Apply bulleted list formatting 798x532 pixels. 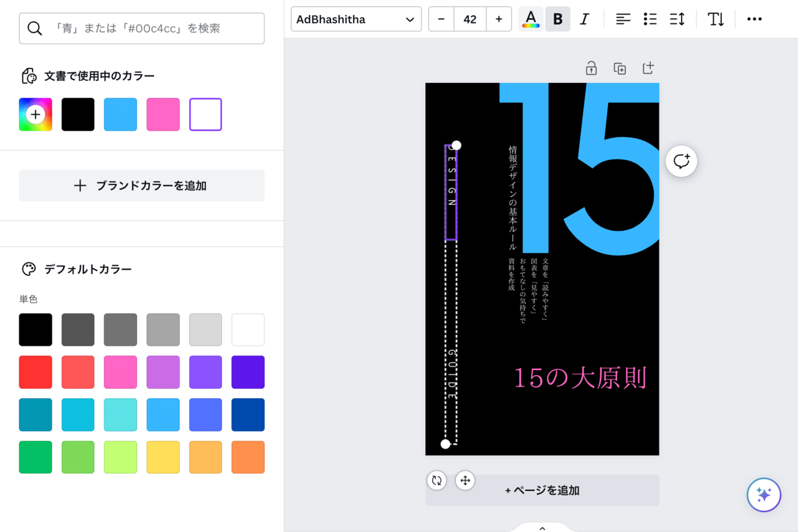[x=650, y=19]
